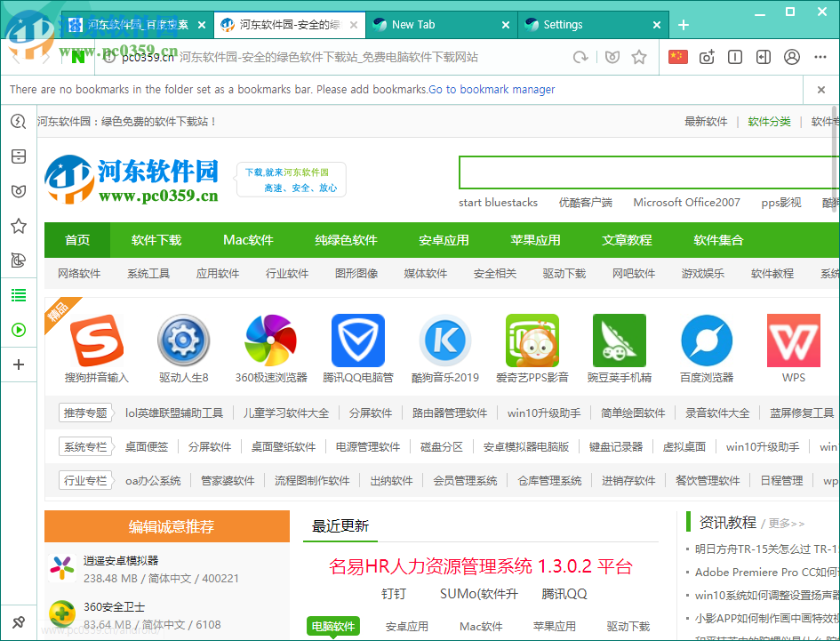Click the green play video icon in sidebar
The image size is (840, 641).
coord(19,330)
